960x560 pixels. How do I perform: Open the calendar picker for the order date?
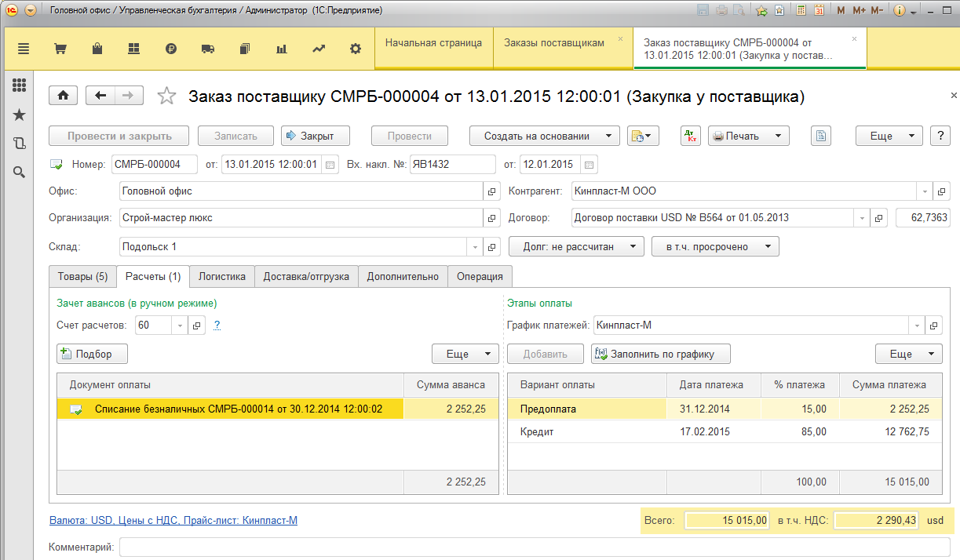click(x=330, y=165)
